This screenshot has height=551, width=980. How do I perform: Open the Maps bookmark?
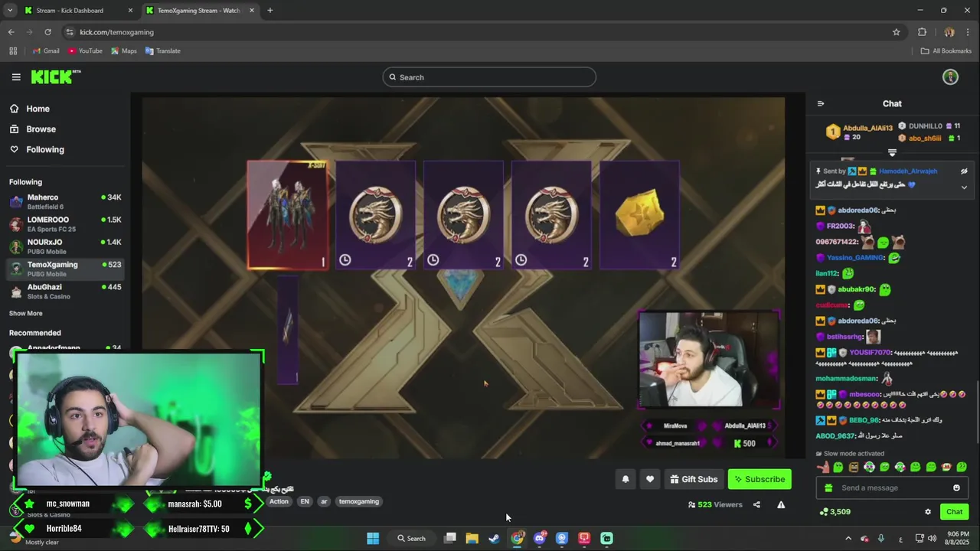point(123,51)
